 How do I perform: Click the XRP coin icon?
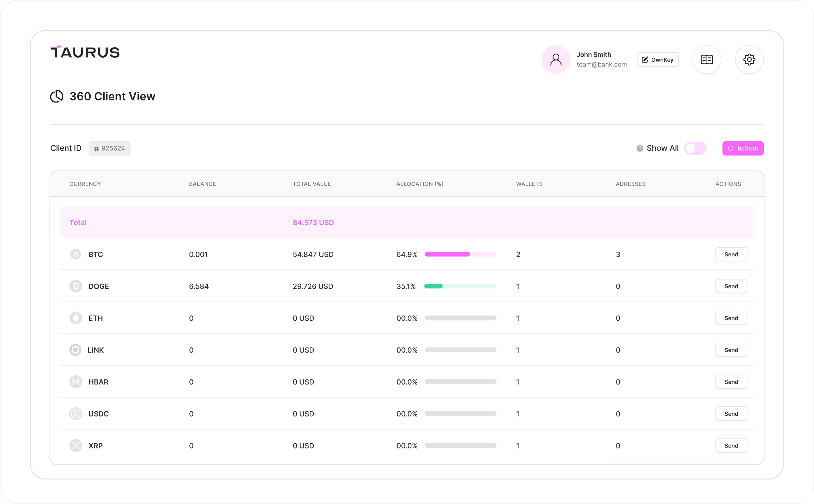coord(76,446)
